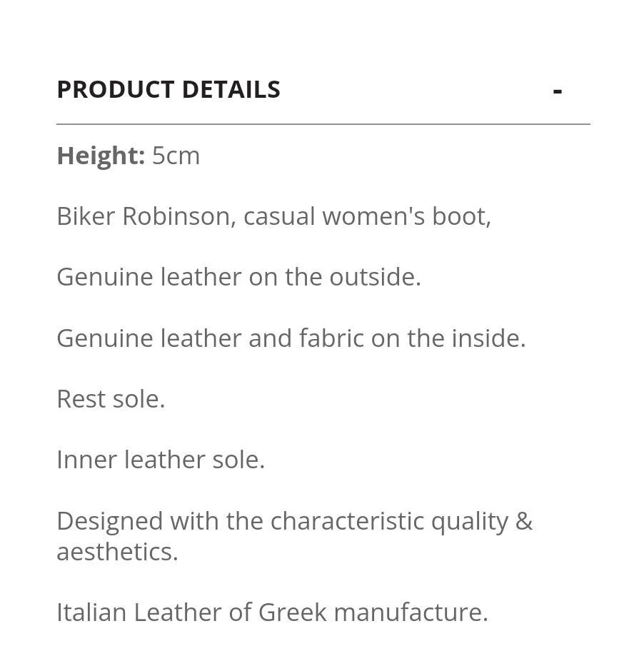Click the divider line below the heading
Image resolution: width=644 pixels, height=666 pixels.
coord(323,124)
